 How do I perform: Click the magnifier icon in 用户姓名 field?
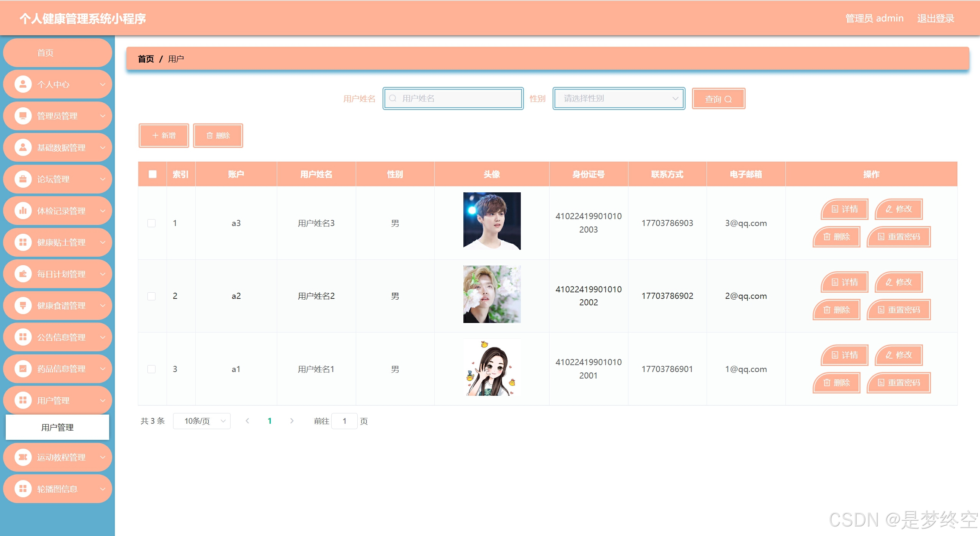(x=393, y=98)
